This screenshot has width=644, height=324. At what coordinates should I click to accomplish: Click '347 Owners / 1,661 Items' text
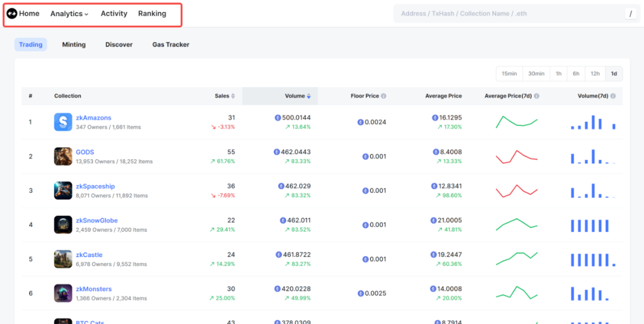tap(109, 127)
